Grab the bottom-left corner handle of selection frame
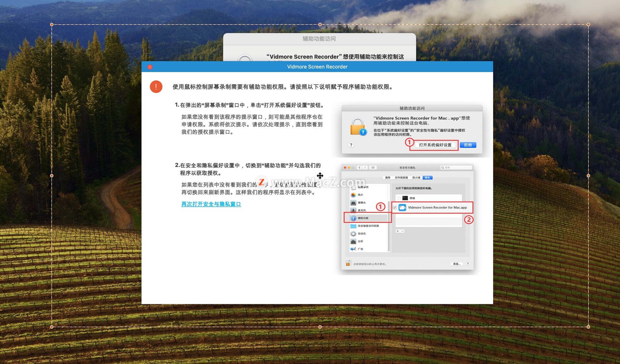Screen dimensions: 620x364 click(52, 327)
